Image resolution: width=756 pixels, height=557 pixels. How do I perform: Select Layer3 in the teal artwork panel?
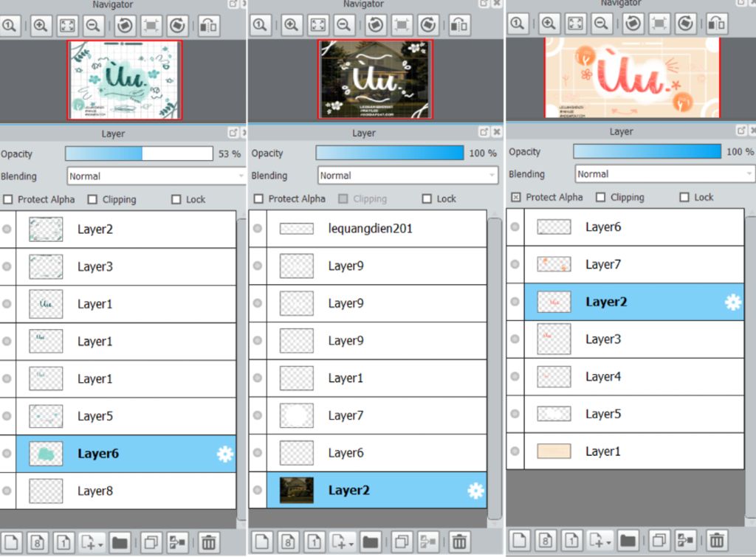point(126,267)
